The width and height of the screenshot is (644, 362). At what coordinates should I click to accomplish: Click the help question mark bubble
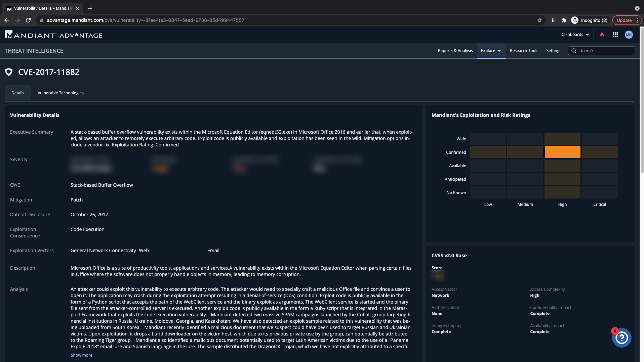click(x=621, y=337)
